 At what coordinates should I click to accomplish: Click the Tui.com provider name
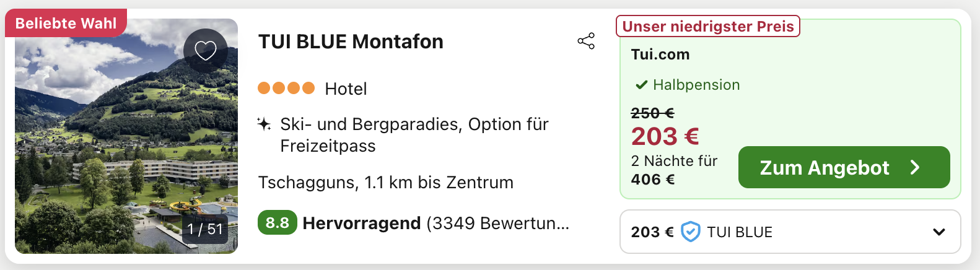pyautogui.click(x=660, y=54)
